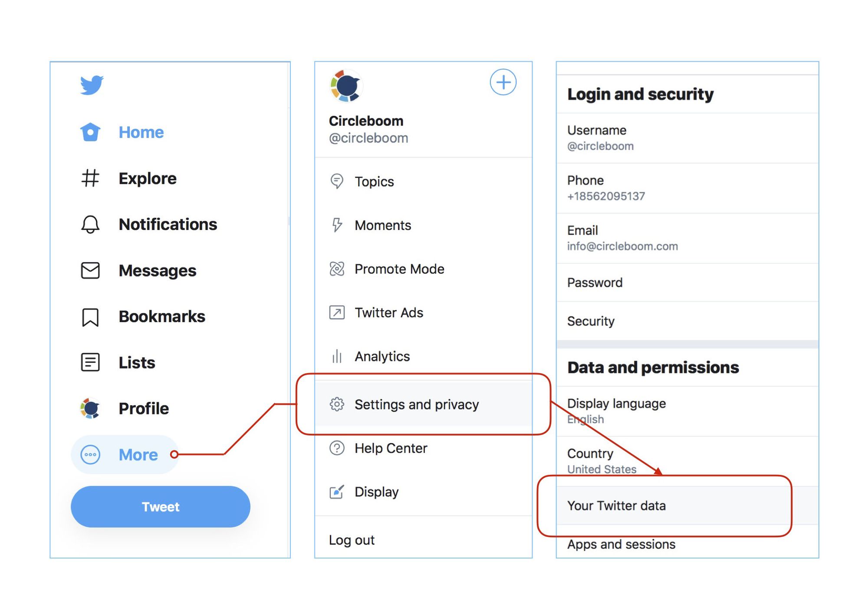868x611 pixels.
Task: Click Log out
Action: pos(352,540)
